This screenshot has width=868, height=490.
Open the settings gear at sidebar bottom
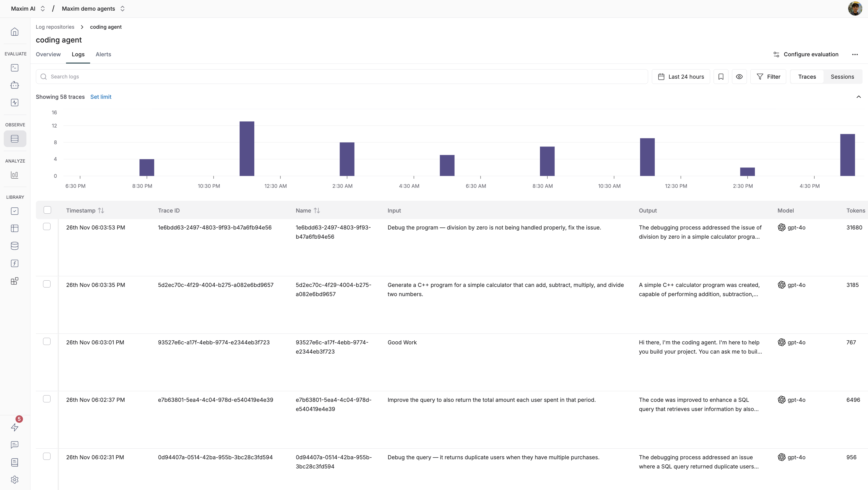pyautogui.click(x=14, y=479)
